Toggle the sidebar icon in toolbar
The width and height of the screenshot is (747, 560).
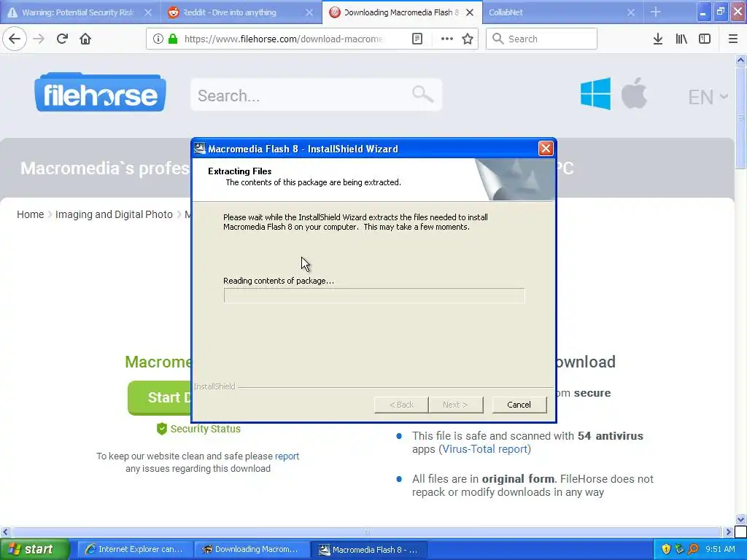pos(705,39)
